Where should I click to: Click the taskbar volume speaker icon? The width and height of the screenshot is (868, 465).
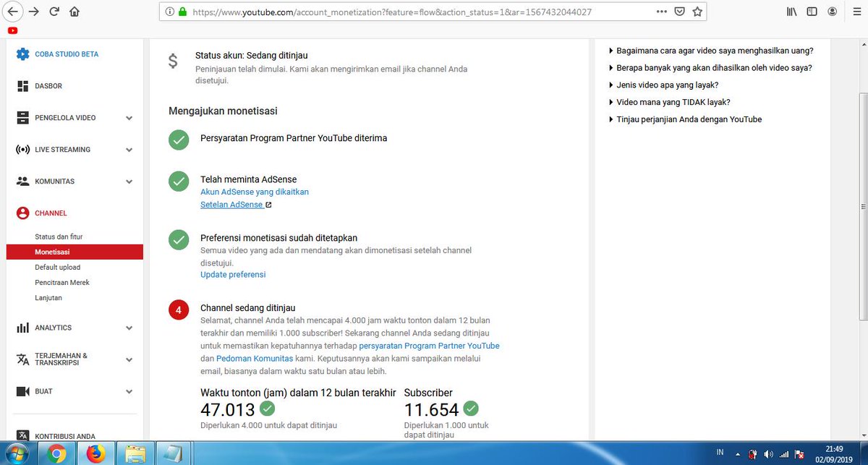point(767,454)
